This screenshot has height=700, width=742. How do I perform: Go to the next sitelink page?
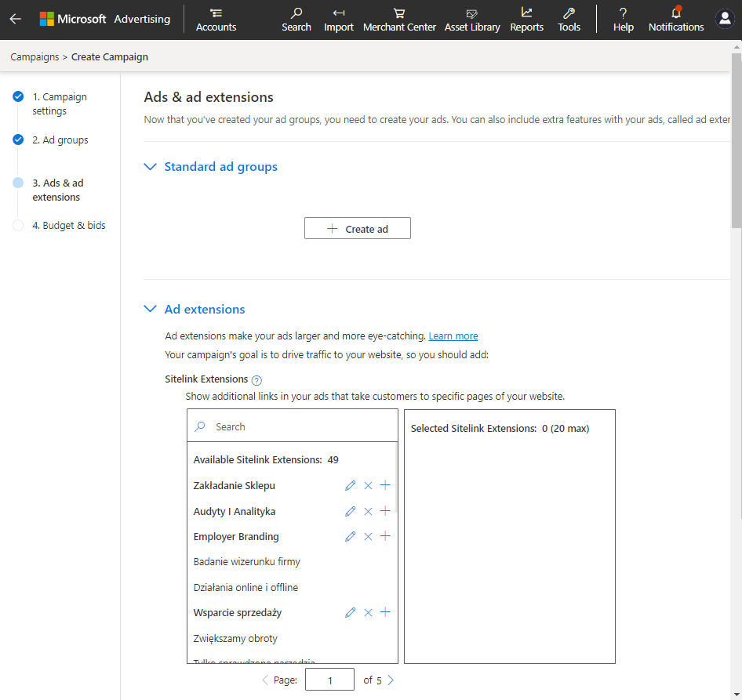pyautogui.click(x=391, y=680)
